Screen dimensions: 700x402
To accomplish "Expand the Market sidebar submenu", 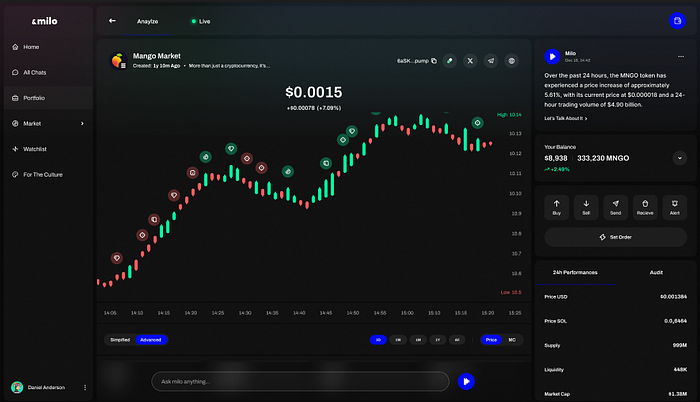I will pyautogui.click(x=83, y=123).
